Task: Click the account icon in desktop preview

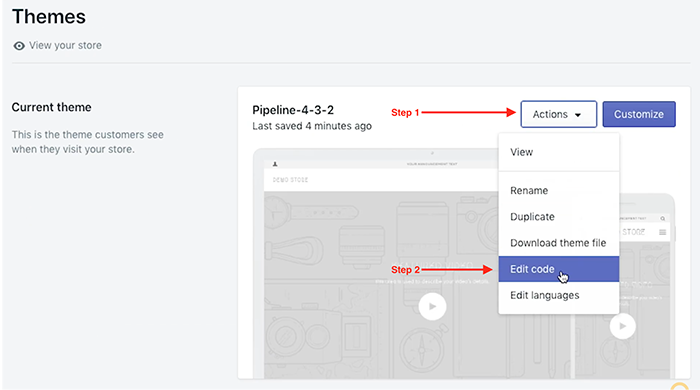Action: point(275,164)
